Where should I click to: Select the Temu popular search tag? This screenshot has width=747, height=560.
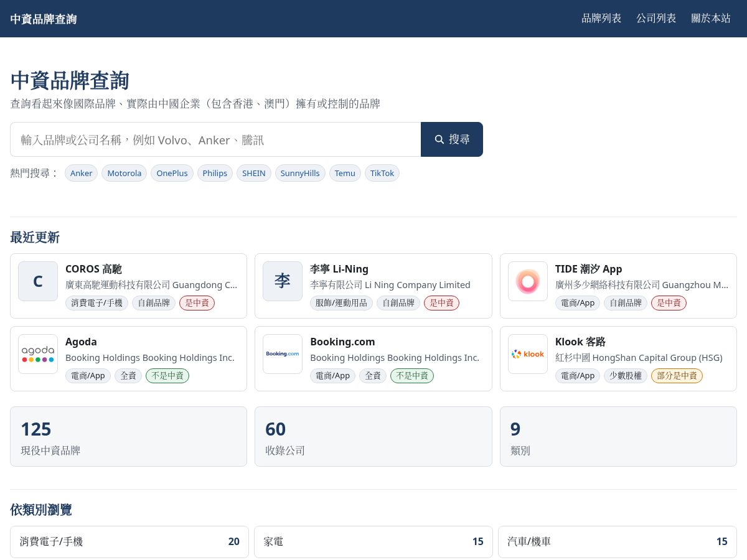pos(345,173)
